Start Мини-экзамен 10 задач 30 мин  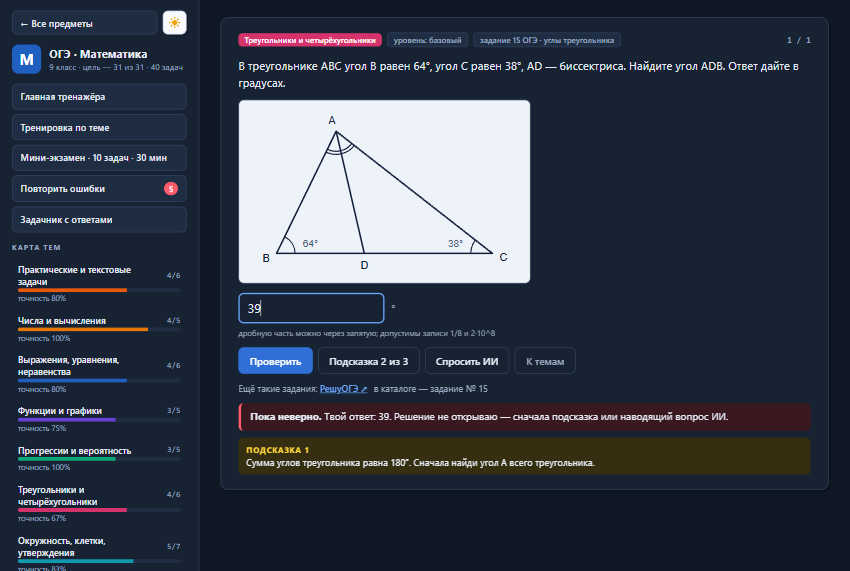pos(99,158)
